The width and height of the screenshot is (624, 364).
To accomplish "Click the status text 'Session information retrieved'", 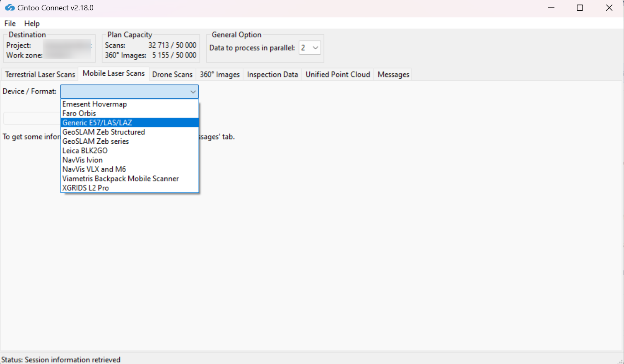I will (72, 359).
